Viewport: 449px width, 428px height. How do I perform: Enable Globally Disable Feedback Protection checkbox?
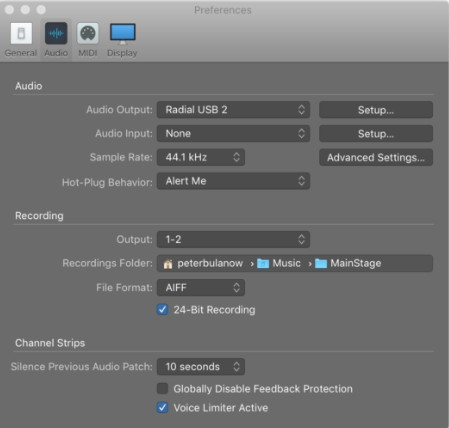coord(162,388)
